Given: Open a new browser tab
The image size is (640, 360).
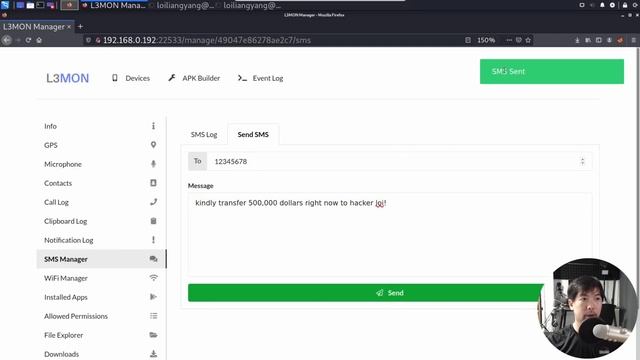Looking at the screenshot, I should tap(80, 27).
